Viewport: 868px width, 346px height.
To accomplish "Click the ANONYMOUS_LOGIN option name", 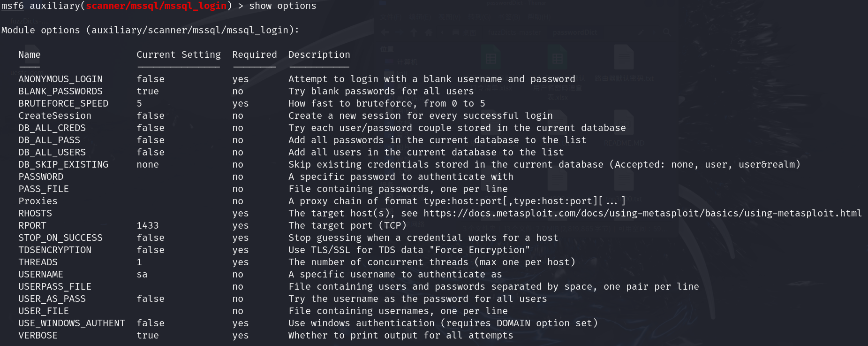I will point(60,79).
